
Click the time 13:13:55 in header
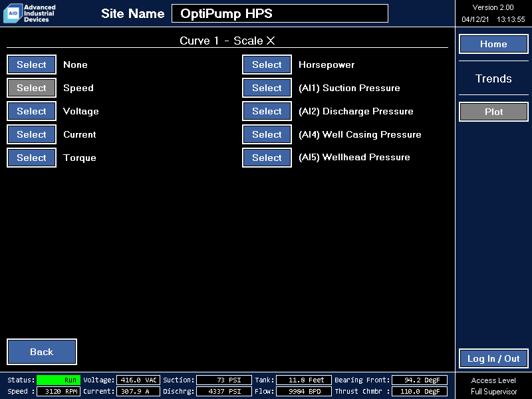(x=511, y=19)
